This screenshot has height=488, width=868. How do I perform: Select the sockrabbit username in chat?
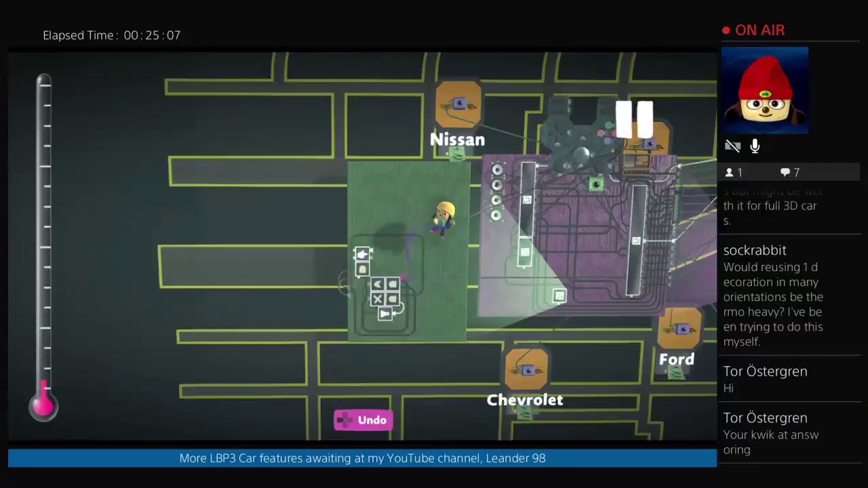(x=755, y=250)
